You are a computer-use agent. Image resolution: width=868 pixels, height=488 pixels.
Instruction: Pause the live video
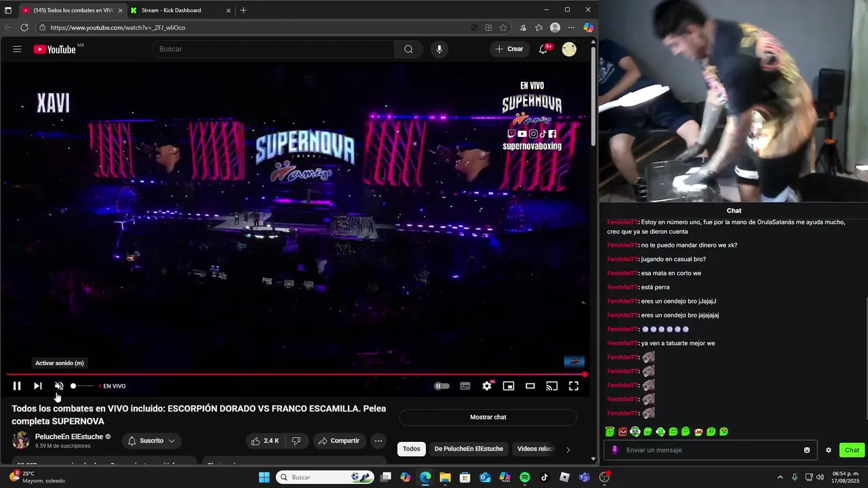pos(17,386)
